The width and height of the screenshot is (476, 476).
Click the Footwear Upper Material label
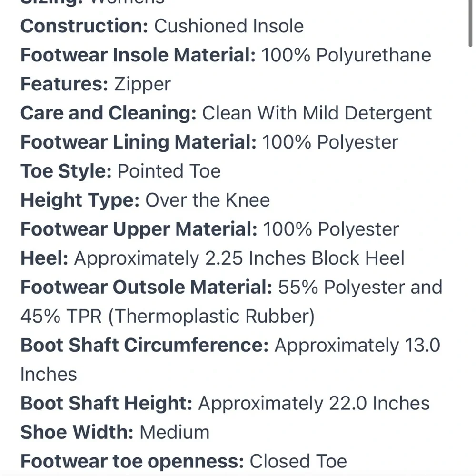[139, 229]
